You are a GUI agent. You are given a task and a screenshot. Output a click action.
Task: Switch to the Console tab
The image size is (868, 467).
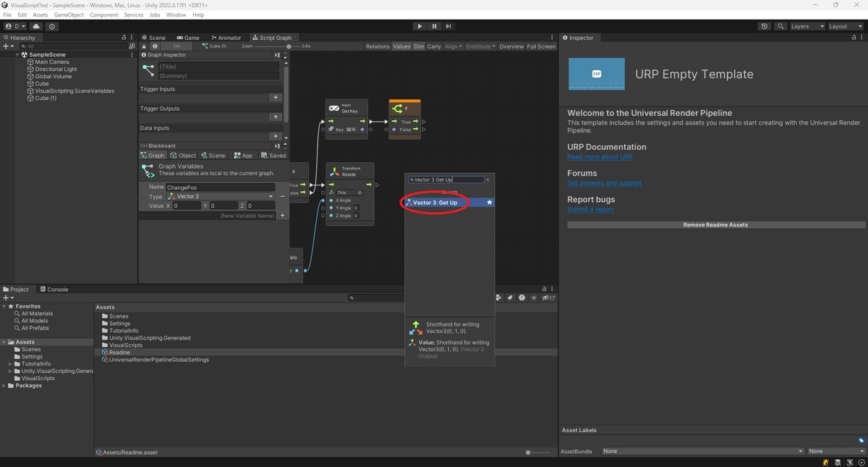[x=54, y=289]
